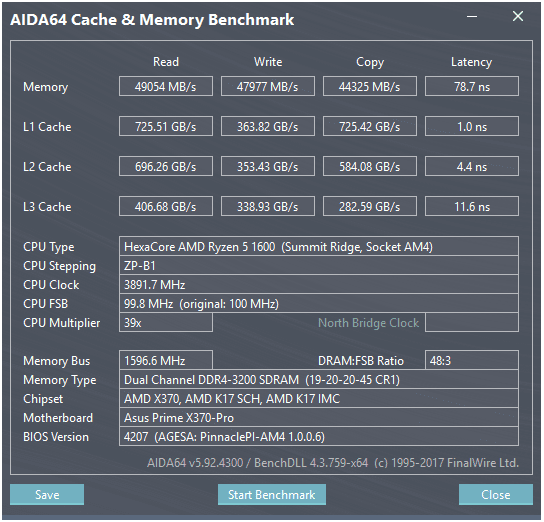Click L1 Cache Read value box

[x=166, y=126]
